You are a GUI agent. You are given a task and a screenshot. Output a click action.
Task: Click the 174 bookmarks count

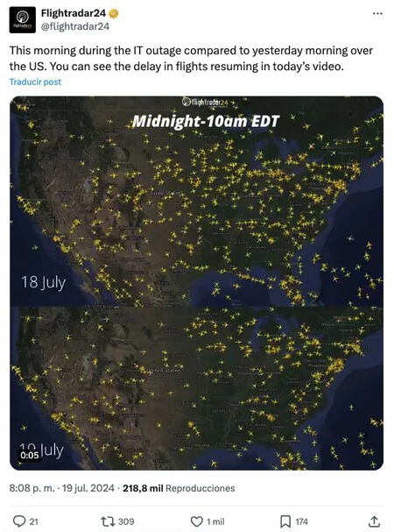point(301,521)
